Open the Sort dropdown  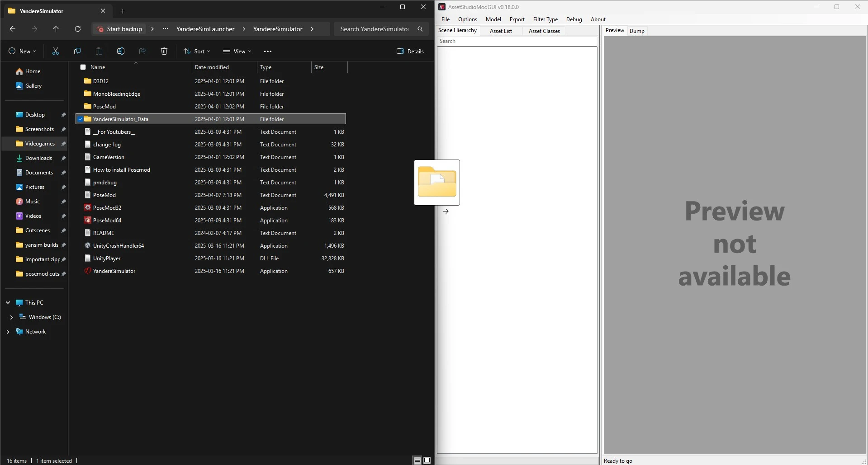197,52
